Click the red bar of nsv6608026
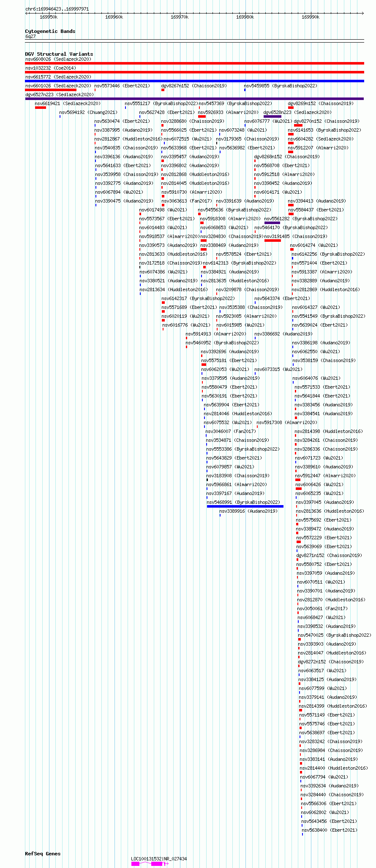 [x=194, y=63]
